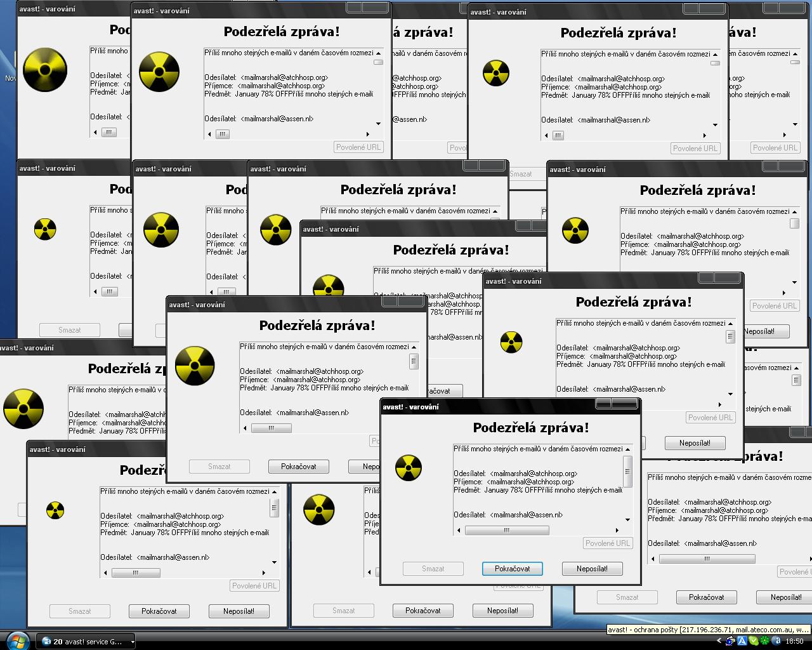Click horizontal scrollbar thumb in bottom-left corner dialog
Viewport: 812px width, 650px height.
point(136,573)
